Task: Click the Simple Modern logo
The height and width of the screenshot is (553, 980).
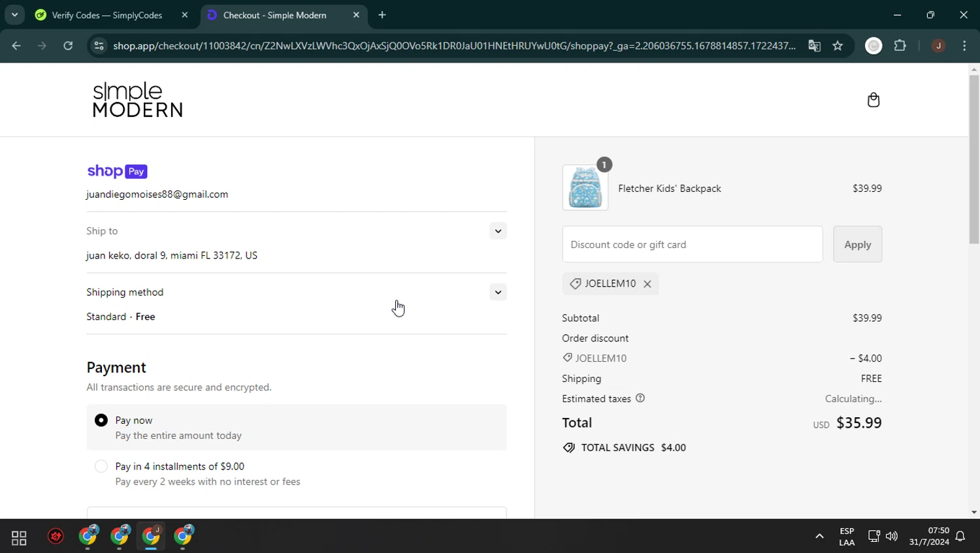Action: pyautogui.click(x=137, y=100)
